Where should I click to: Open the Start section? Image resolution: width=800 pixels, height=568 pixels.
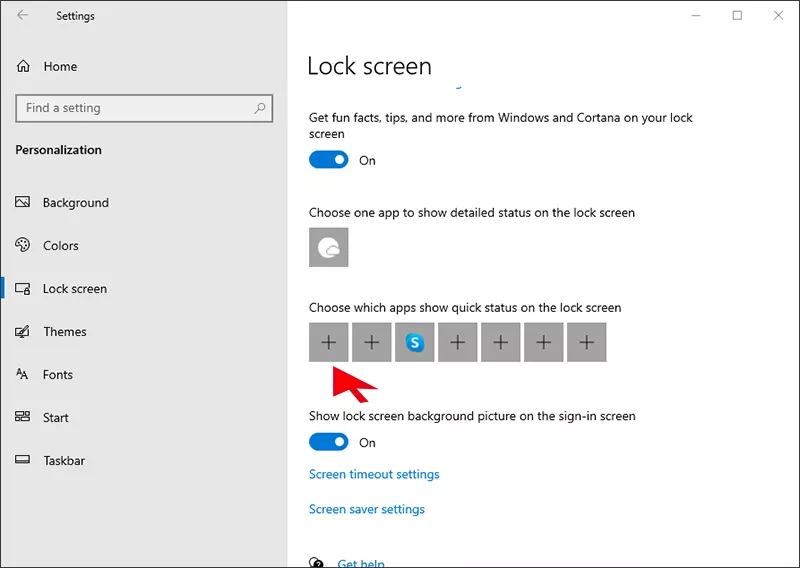pos(42,417)
